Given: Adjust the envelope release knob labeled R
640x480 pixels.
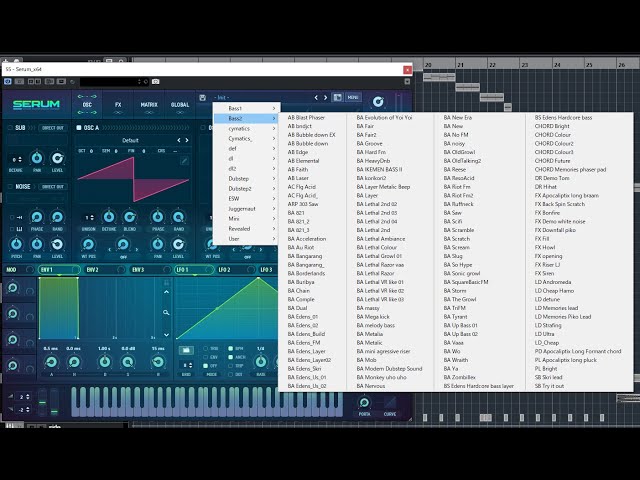Looking at the screenshot, I should (158, 362).
